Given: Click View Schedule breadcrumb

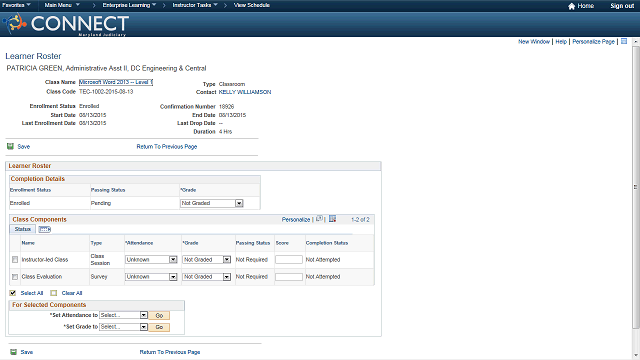Looking at the screenshot, I should pyautogui.click(x=251, y=5).
